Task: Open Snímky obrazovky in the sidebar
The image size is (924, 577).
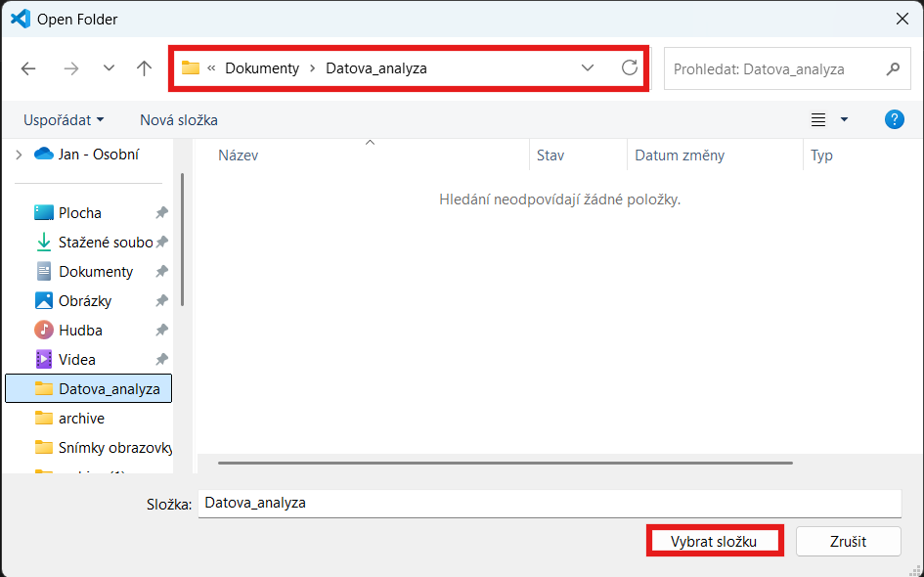Action: (x=103, y=448)
